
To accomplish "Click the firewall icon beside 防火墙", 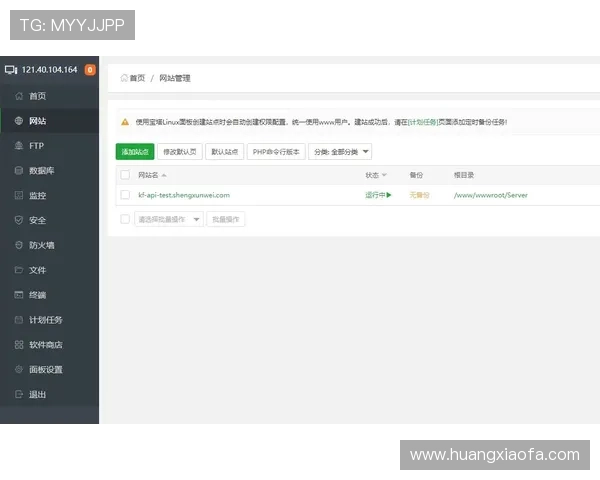I will click(x=19, y=245).
